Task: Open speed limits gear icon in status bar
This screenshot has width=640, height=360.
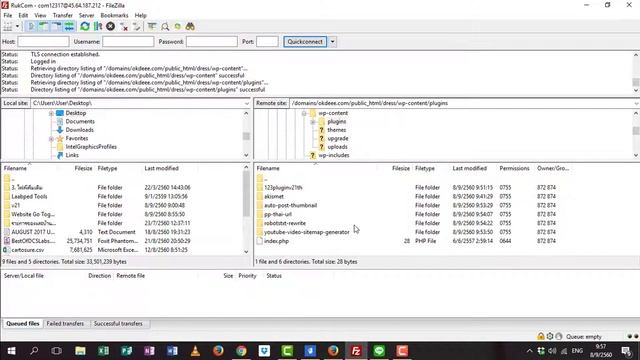Action: [x=550, y=337]
